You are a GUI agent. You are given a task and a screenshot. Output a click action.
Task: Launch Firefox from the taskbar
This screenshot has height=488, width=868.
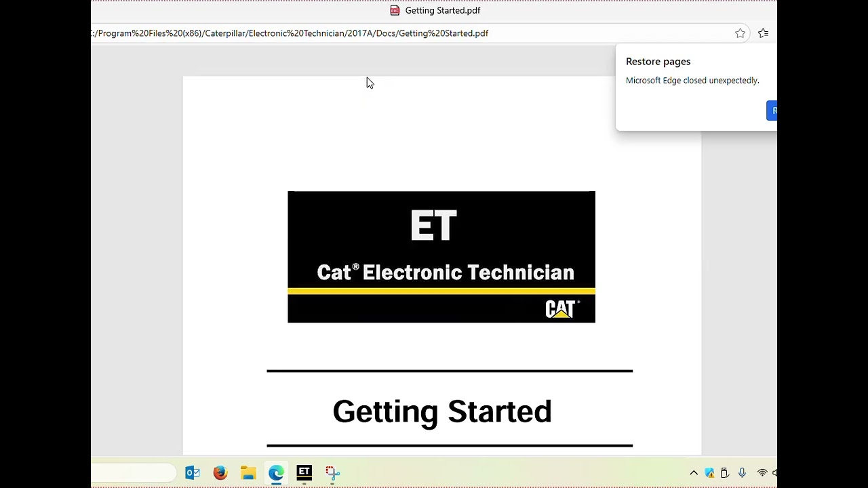pos(220,473)
